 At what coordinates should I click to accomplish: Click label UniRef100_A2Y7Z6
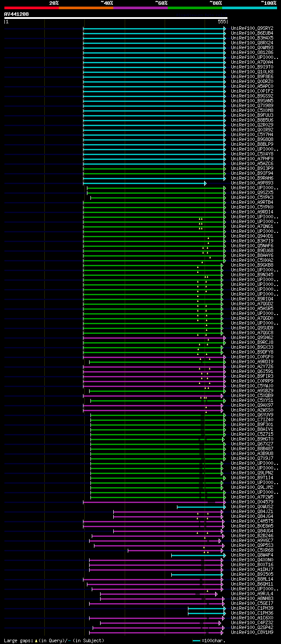tap(252, 366)
